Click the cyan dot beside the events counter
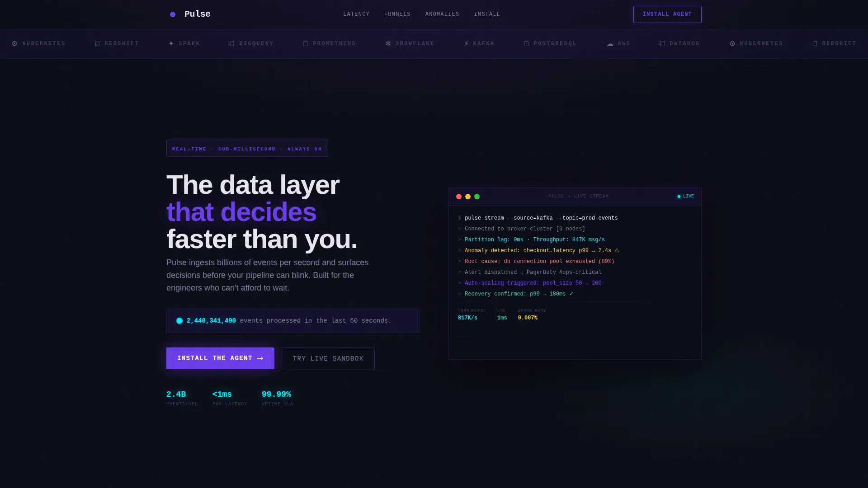The height and width of the screenshot is (488, 868). [179, 321]
